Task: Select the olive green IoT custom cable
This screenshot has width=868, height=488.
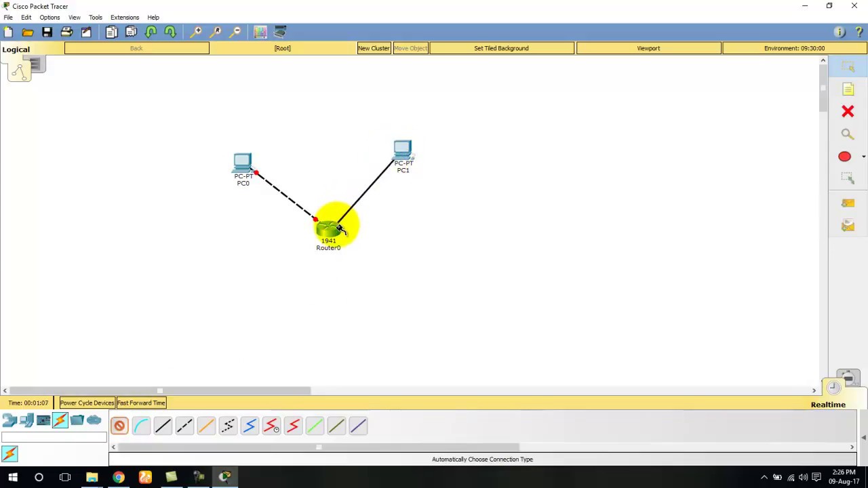Action: coord(336,426)
